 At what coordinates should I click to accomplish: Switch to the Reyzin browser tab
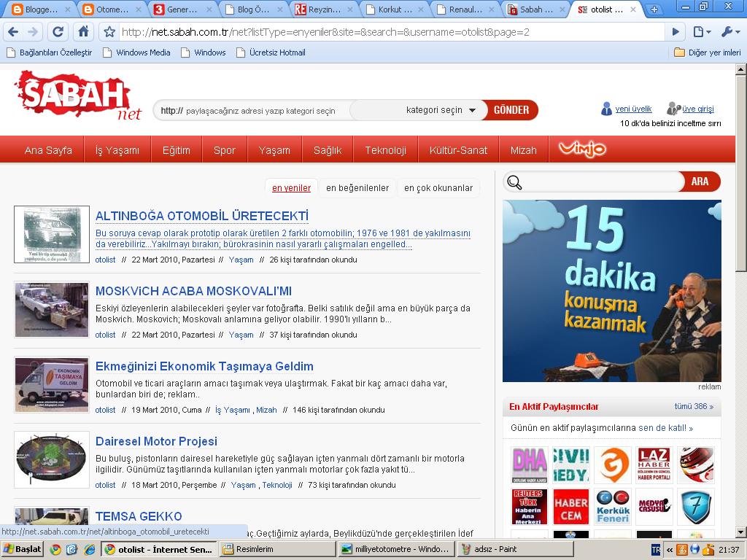324,9
